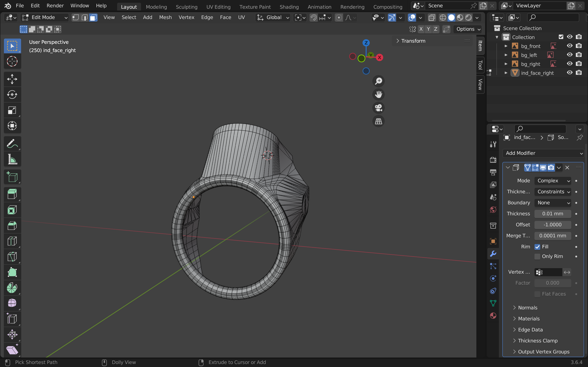Expand the Thickness Clamp section

tap(537, 341)
